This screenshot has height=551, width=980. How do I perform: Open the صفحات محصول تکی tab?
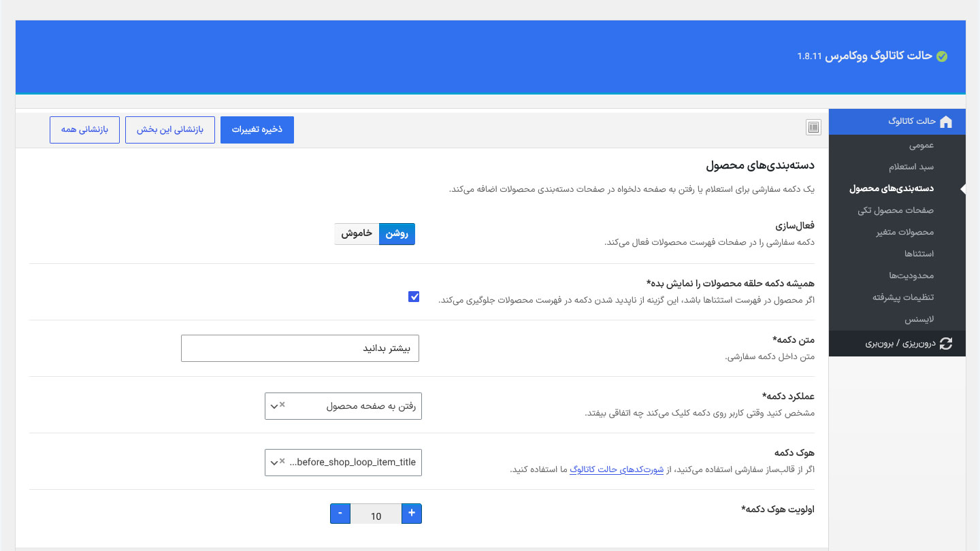point(896,211)
